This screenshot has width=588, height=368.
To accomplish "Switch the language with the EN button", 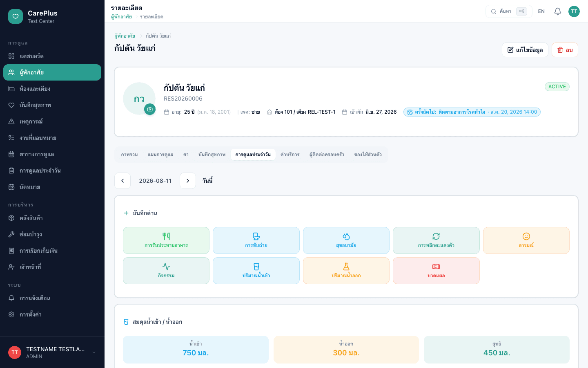I will point(541,11).
